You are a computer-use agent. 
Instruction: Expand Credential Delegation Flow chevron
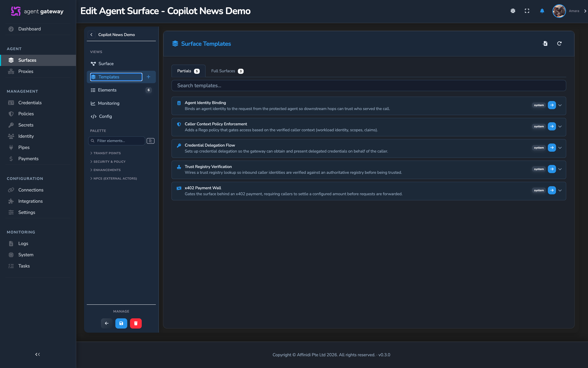[560, 148]
